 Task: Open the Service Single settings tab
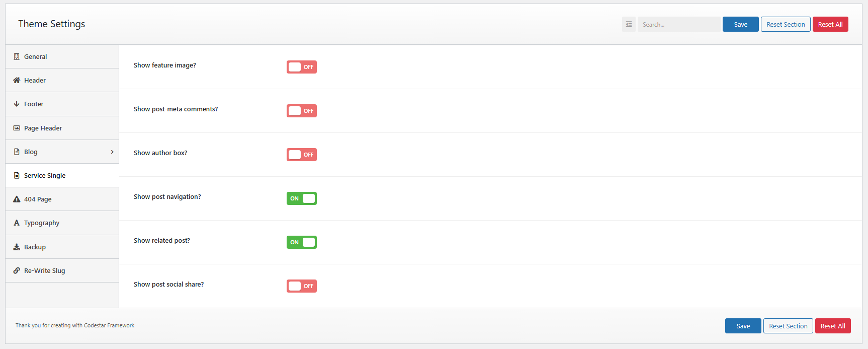[45, 176]
